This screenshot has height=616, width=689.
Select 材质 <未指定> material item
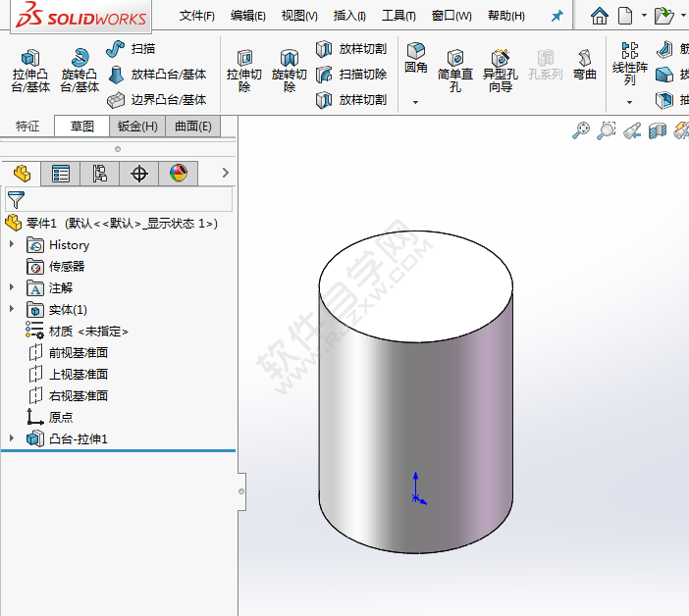[77, 331]
